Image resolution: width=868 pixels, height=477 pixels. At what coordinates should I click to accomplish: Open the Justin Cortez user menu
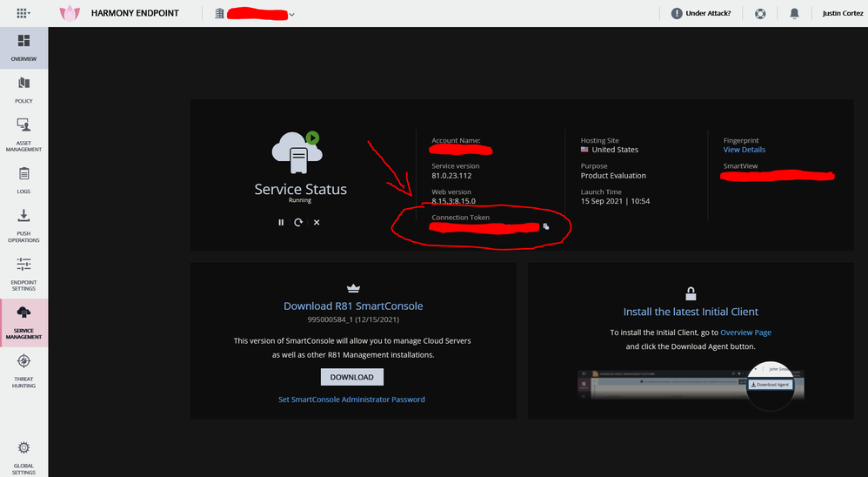click(842, 13)
